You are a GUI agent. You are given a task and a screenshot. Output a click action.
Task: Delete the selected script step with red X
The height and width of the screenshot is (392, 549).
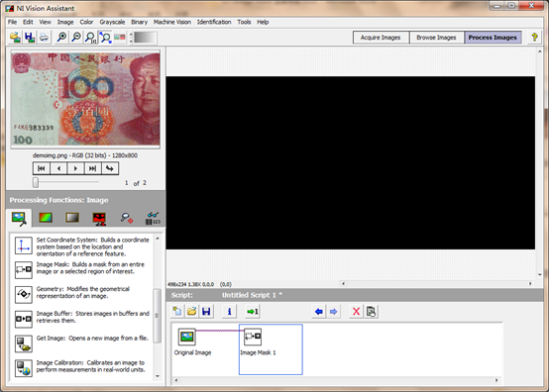[x=356, y=311]
